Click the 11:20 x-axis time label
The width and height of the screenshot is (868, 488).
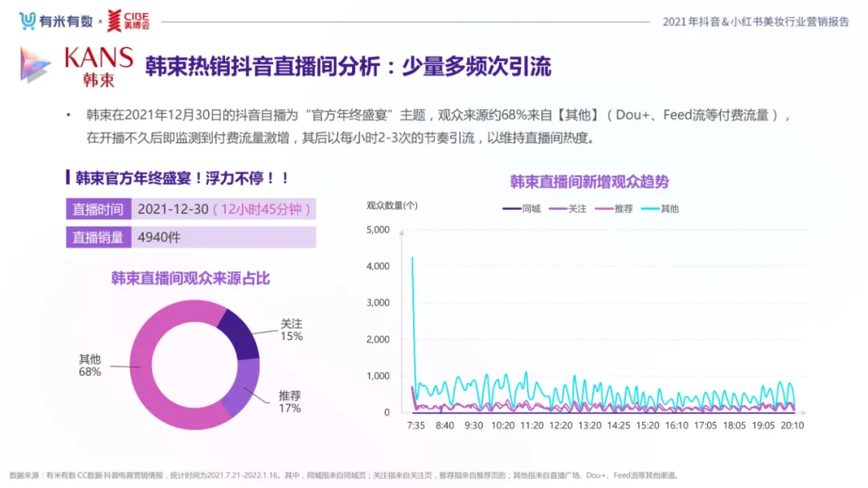click(x=532, y=425)
